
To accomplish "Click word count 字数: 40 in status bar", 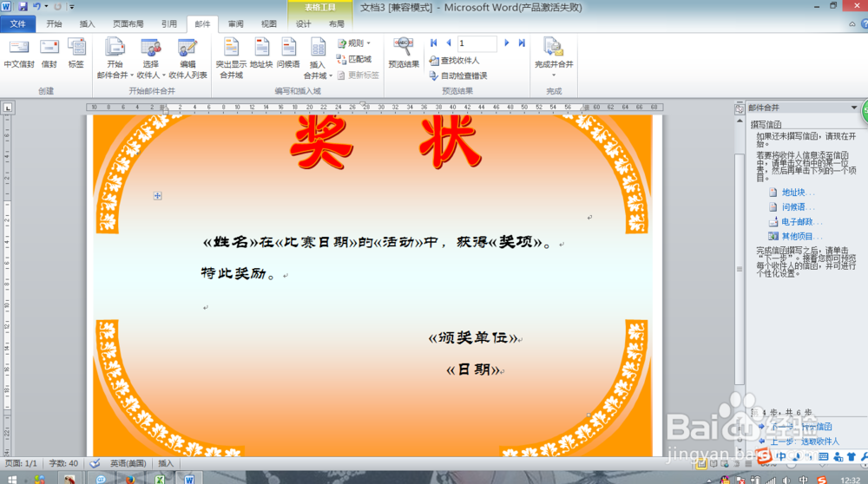I will (63, 463).
